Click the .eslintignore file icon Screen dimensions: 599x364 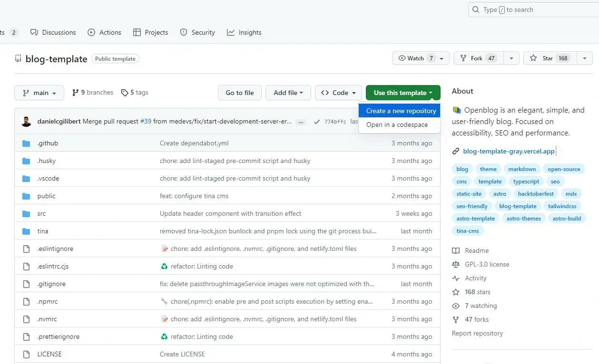tap(27, 249)
